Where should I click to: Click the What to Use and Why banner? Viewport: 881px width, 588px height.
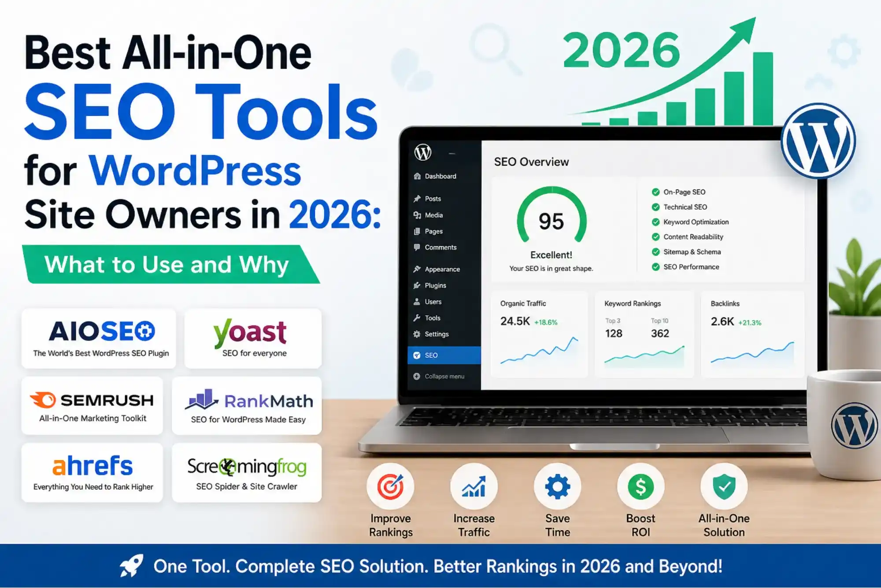pos(171,264)
